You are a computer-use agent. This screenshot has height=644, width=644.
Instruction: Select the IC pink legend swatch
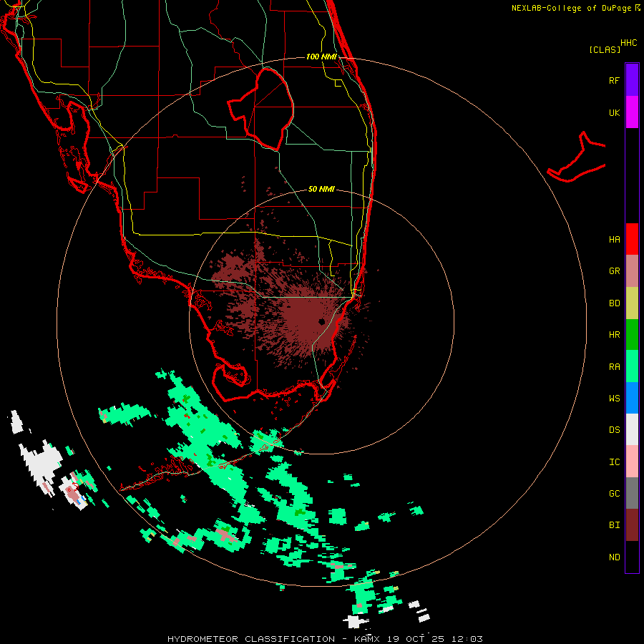[x=632, y=462]
